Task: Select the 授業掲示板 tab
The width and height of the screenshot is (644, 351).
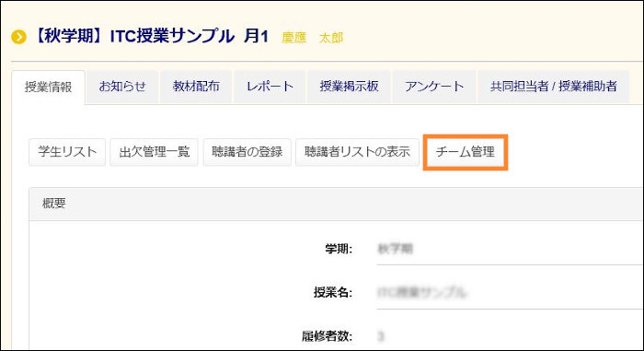Action: [x=349, y=87]
